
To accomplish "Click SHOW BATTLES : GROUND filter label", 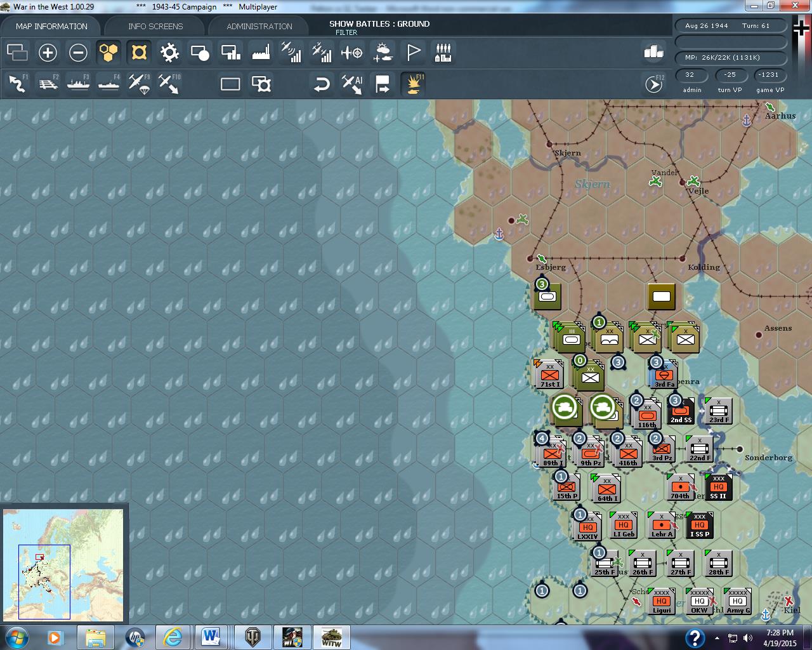I will coord(379,23).
